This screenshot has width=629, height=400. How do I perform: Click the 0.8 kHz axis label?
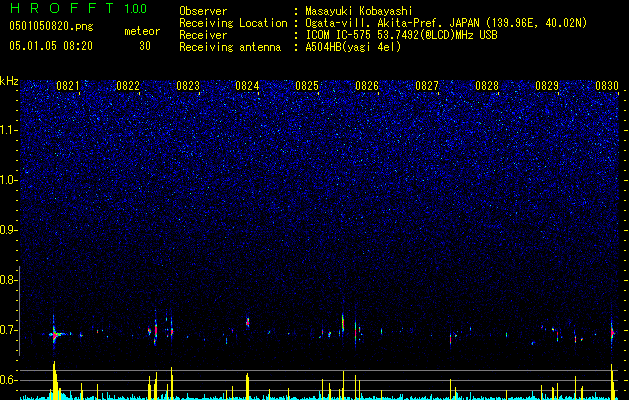[9, 280]
